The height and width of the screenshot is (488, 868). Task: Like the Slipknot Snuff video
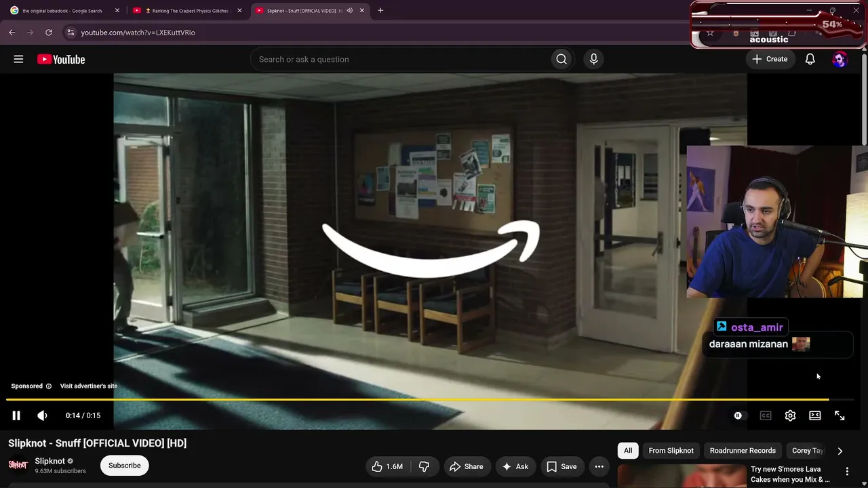(x=387, y=466)
